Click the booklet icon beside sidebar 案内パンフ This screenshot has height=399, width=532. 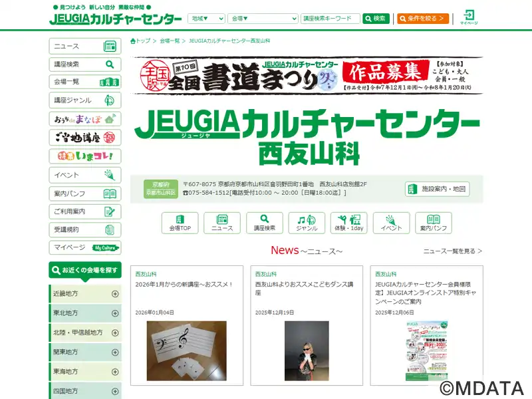pos(110,194)
